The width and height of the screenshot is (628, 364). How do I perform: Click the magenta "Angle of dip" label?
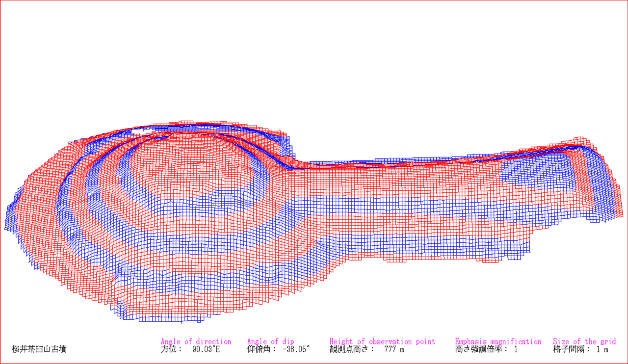tap(271, 341)
